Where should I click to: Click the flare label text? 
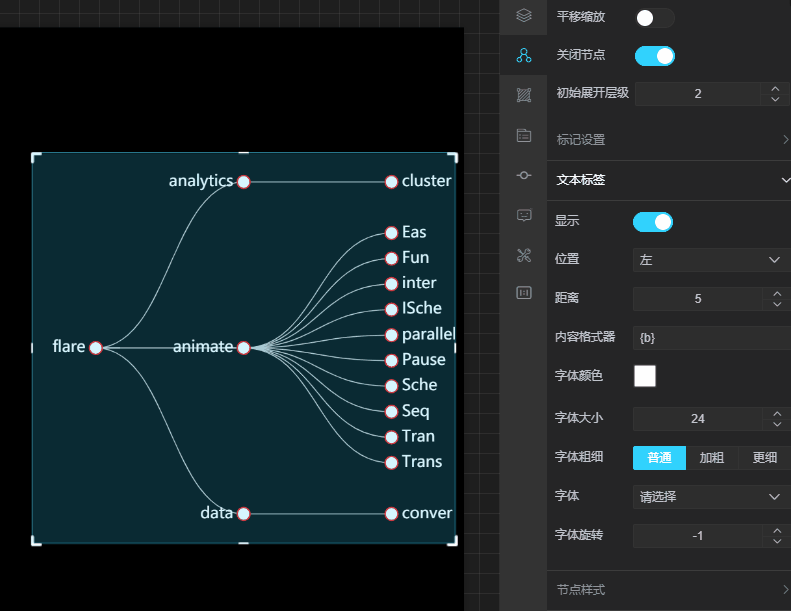pos(69,346)
